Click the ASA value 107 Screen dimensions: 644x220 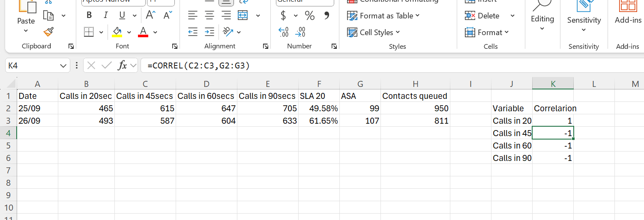coord(360,121)
